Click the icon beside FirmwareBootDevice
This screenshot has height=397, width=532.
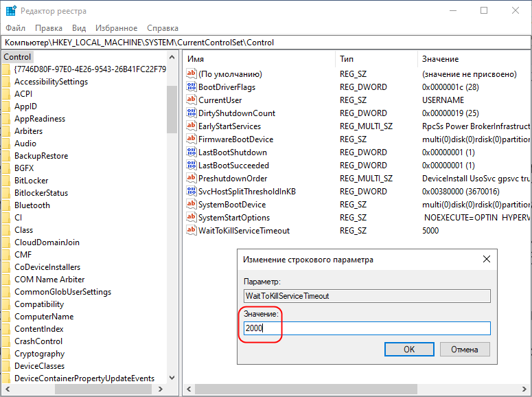tap(192, 139)
